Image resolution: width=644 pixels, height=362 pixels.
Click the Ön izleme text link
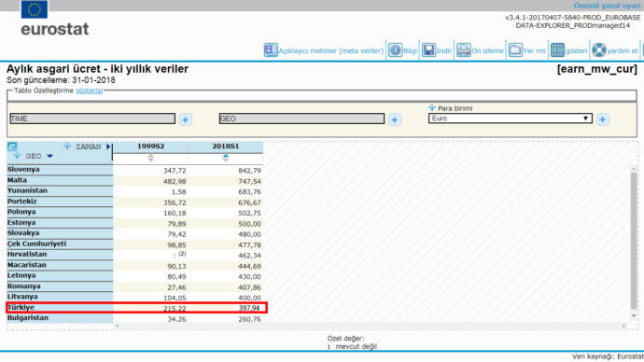[x=487, y=51]
